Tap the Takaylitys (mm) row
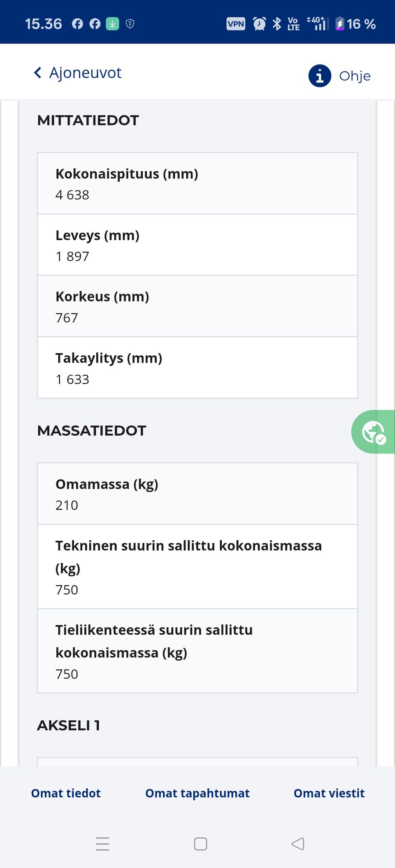Image resolution: width=395 pixels, height=868 pixels. 197,368
